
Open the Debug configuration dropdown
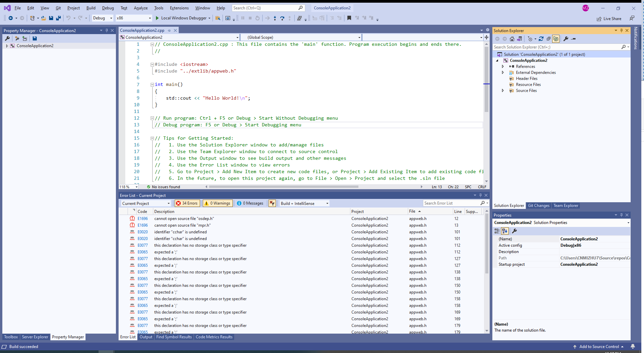[x=103, y=18]
